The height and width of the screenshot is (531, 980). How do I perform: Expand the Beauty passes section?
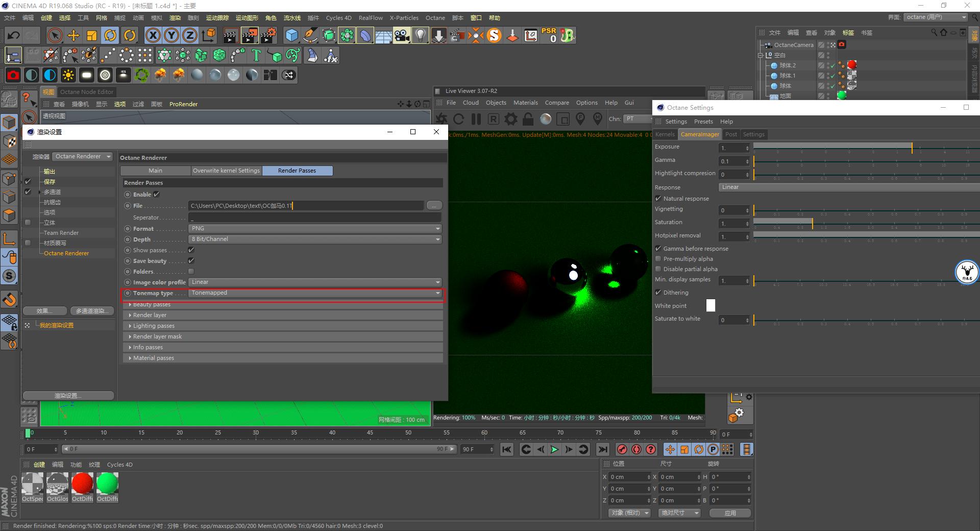point(152,304)
